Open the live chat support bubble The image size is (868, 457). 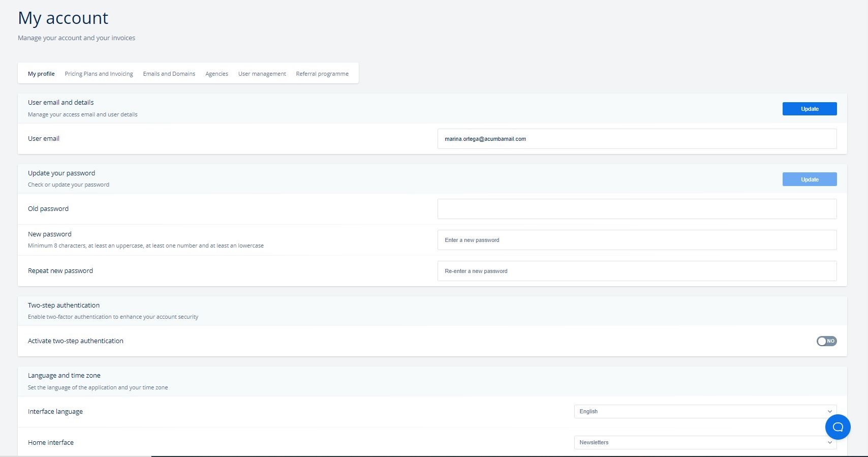coord(838,427)
